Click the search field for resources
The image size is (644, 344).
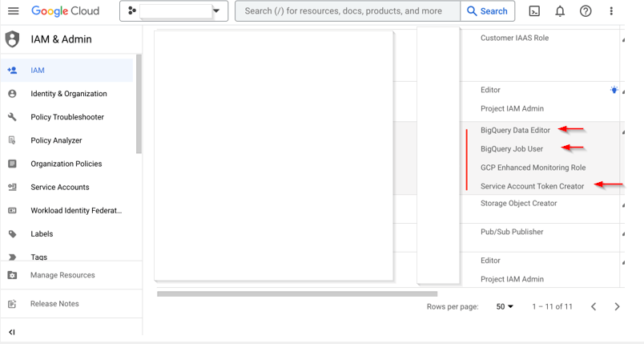(x=348, y=11)
